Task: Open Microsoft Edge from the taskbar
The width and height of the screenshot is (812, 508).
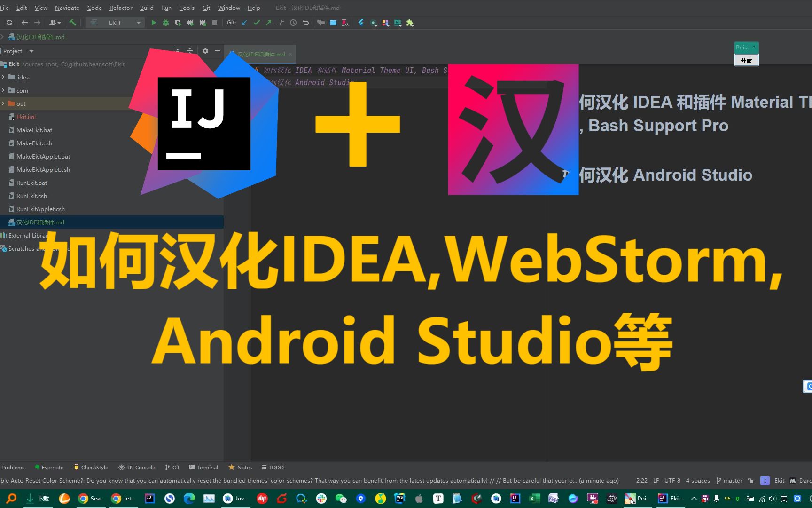Action: click(x=189, y=499)
